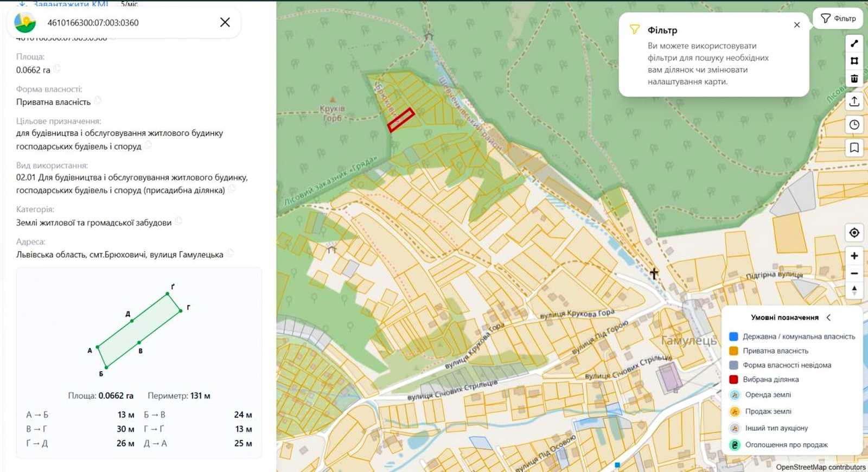The width and height of the screenshot is (868, 472).
Task: Open the share/export map icon
Action: [x=854, y=101]
